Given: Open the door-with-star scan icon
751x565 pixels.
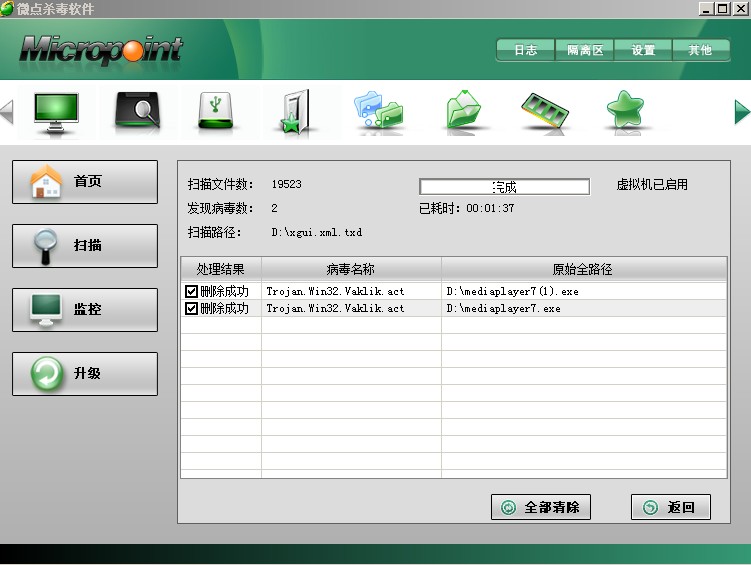Looking at the screenshot, I should [296, 112].
